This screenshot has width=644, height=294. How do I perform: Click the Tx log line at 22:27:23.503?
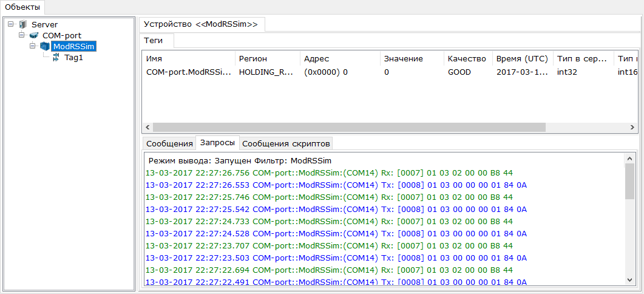coord(336,258)
